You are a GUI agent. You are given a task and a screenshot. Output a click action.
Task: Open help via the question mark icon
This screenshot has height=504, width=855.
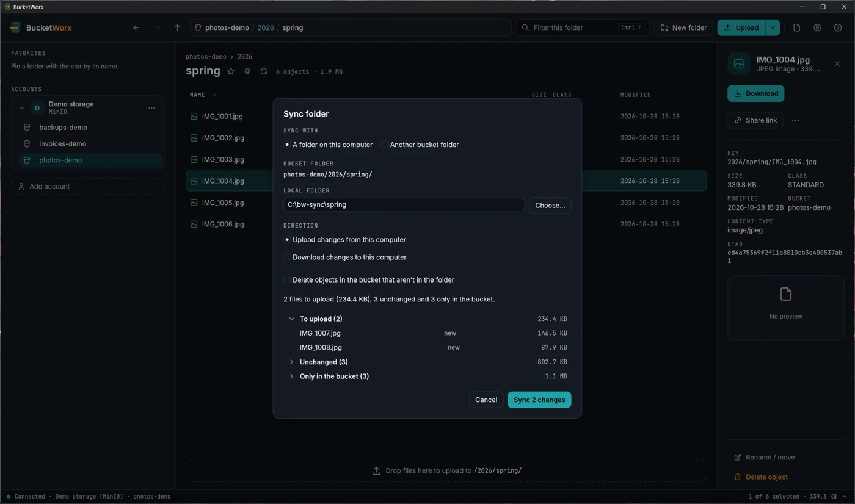pos(838,27)
